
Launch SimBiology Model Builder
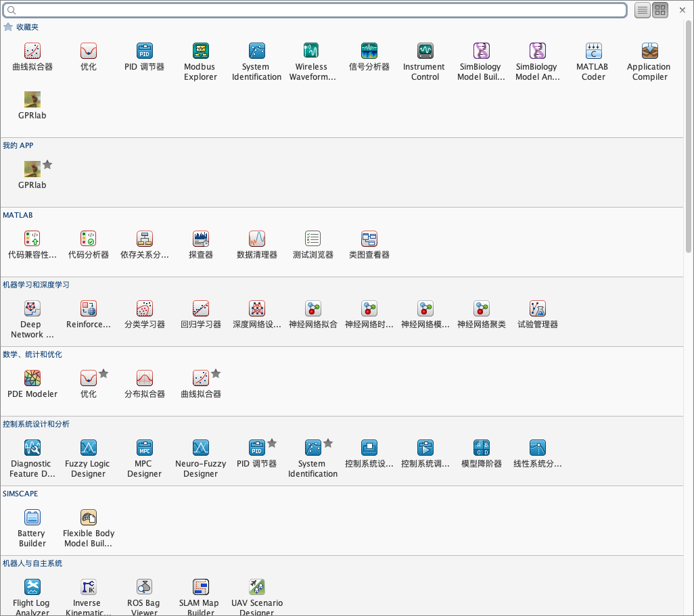tap(481, 62)
